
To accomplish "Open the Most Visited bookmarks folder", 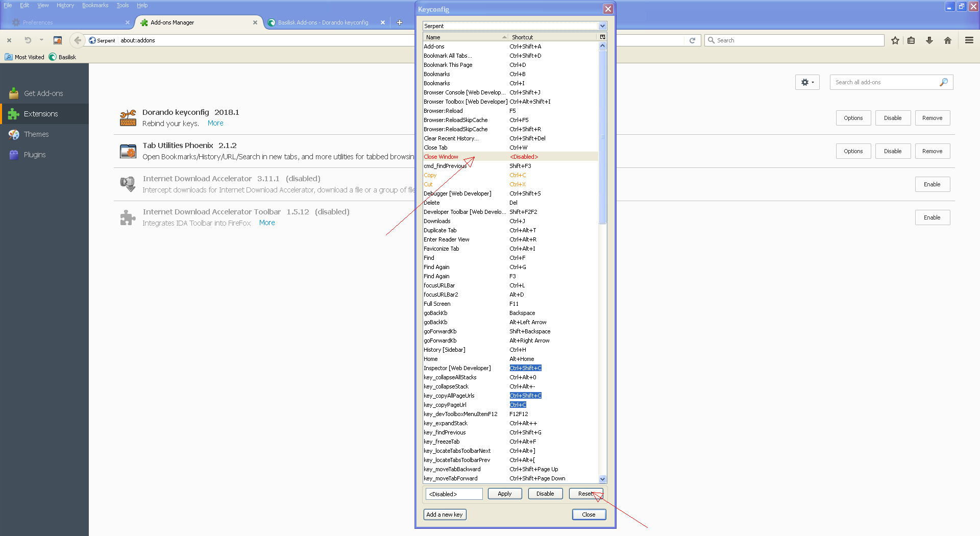I will pyautogui.click(x=24, y=57).
